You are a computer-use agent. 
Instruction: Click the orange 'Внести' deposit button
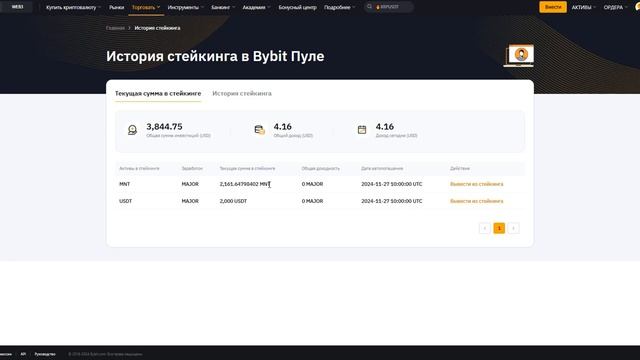tap(553, 7)
